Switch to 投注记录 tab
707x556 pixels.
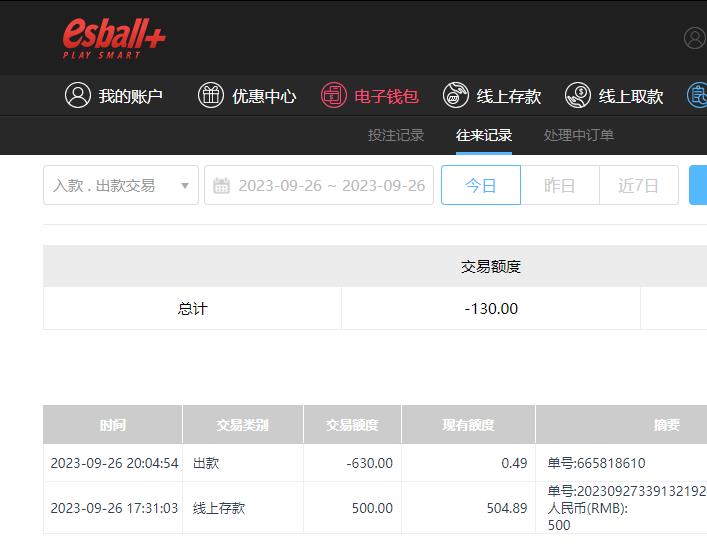click(x=396, y=135)
